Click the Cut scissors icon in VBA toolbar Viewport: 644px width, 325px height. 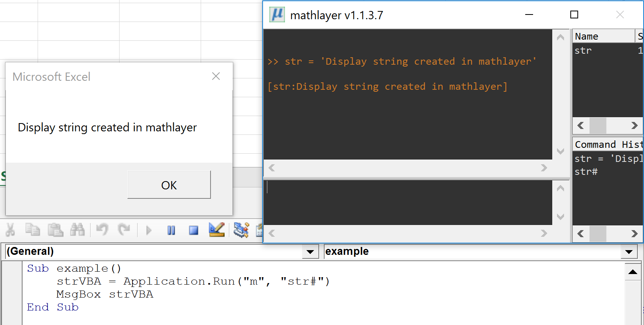(11, 230)
